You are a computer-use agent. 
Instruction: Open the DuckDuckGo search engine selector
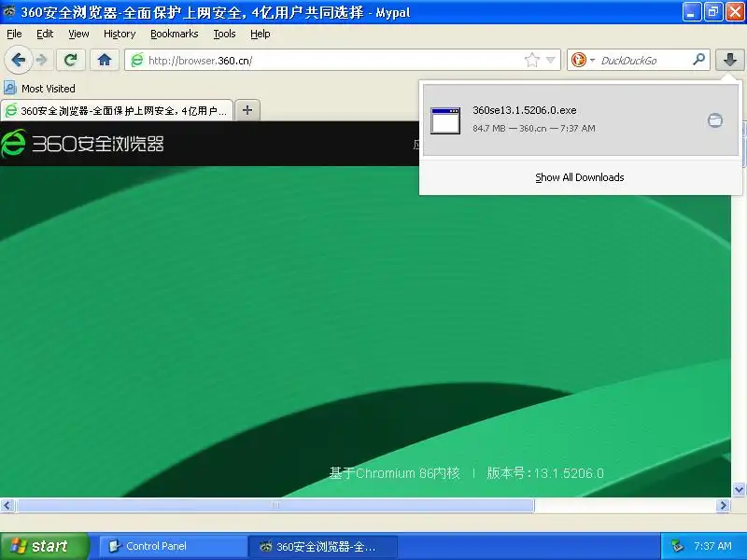[582, 60]
